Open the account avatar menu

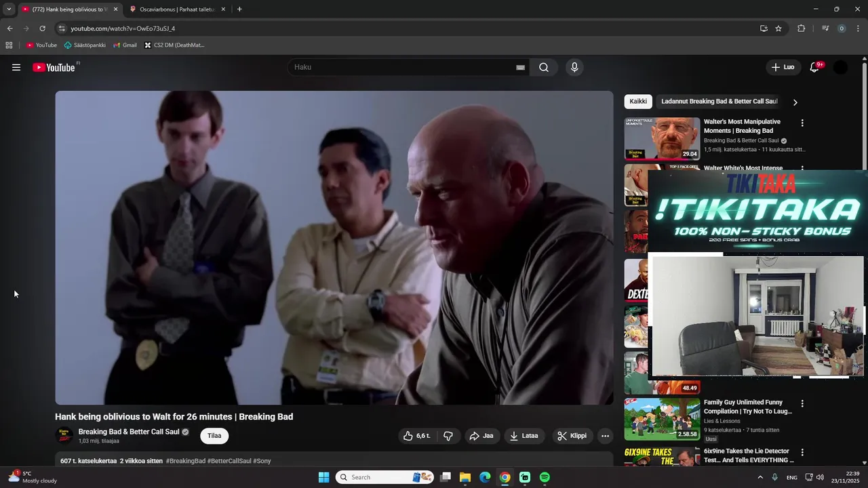tap(840, 67)
